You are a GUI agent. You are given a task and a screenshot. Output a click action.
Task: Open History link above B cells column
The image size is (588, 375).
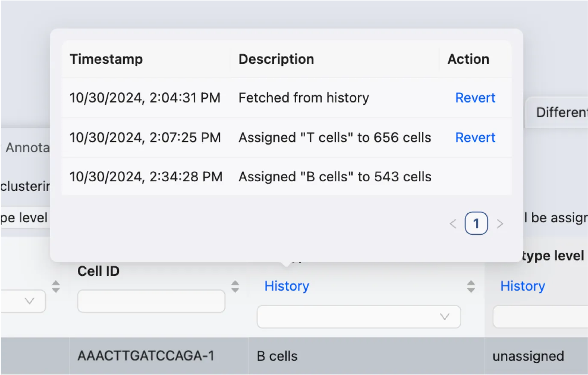click(x=286, y=286)
